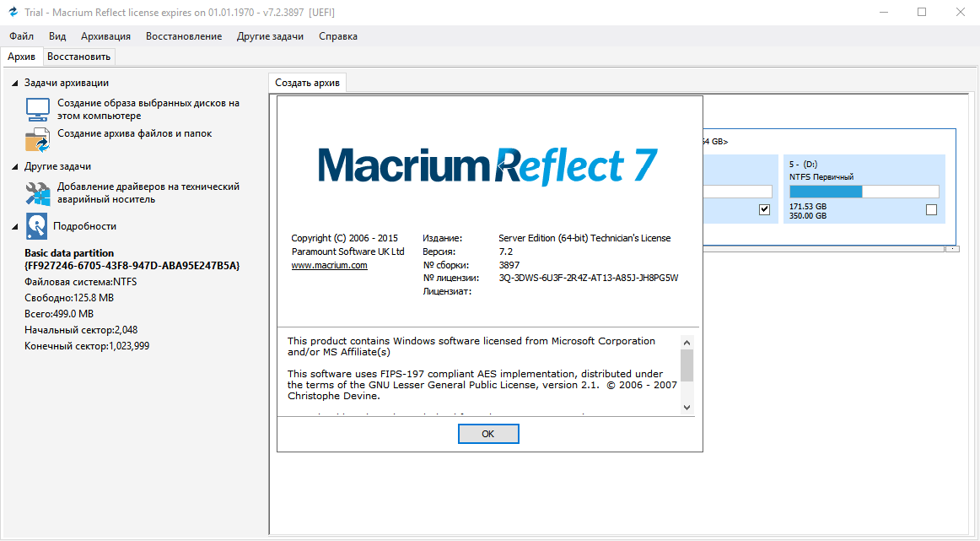
Task: Open the Справка menu
Action: click(x=337, y=36)
